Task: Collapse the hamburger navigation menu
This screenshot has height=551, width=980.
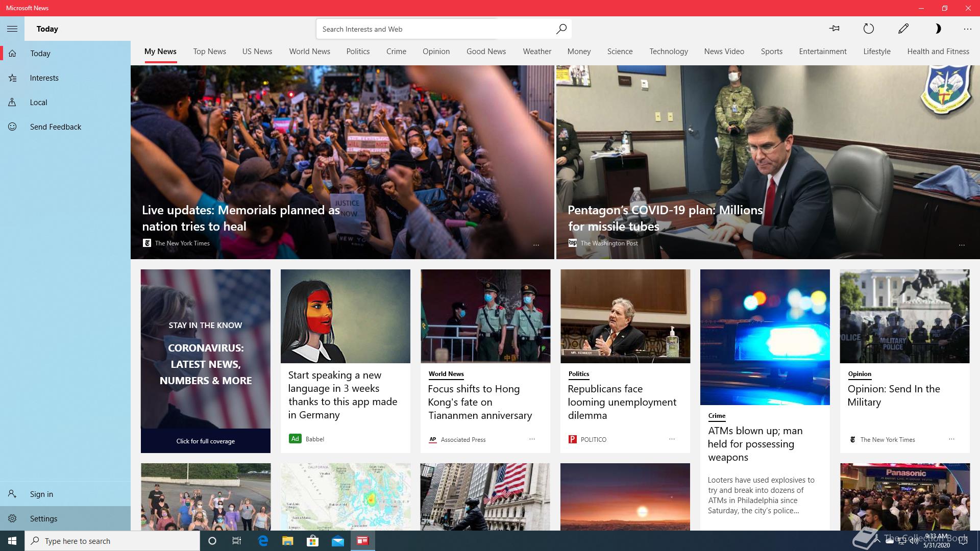Action: [x=12, y=29]
